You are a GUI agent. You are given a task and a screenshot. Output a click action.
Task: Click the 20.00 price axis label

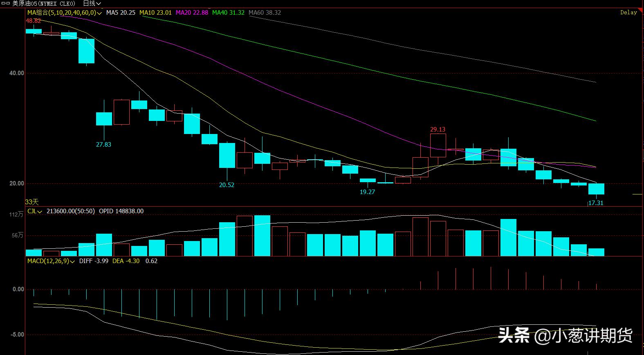[x=17, y=184]
